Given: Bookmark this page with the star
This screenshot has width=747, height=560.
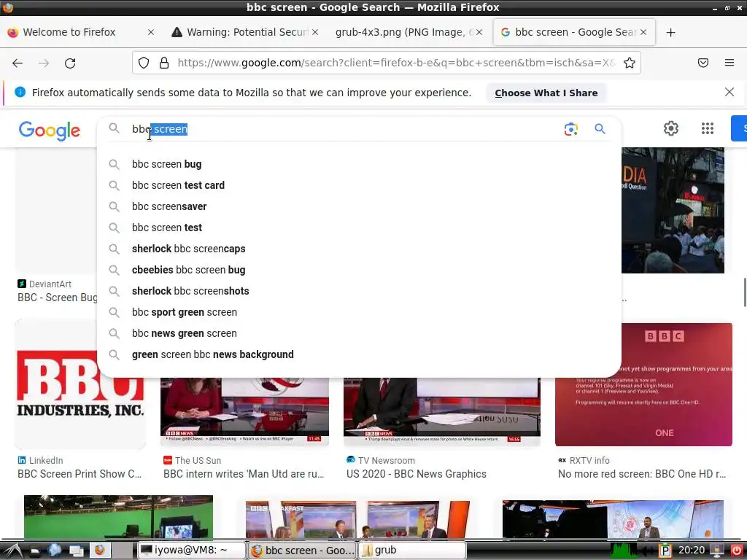Looking at the screenshot, I should pos(630,63).
